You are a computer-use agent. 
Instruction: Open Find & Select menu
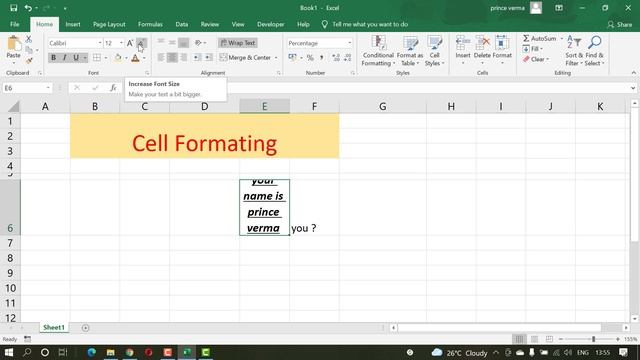point(594,51)
